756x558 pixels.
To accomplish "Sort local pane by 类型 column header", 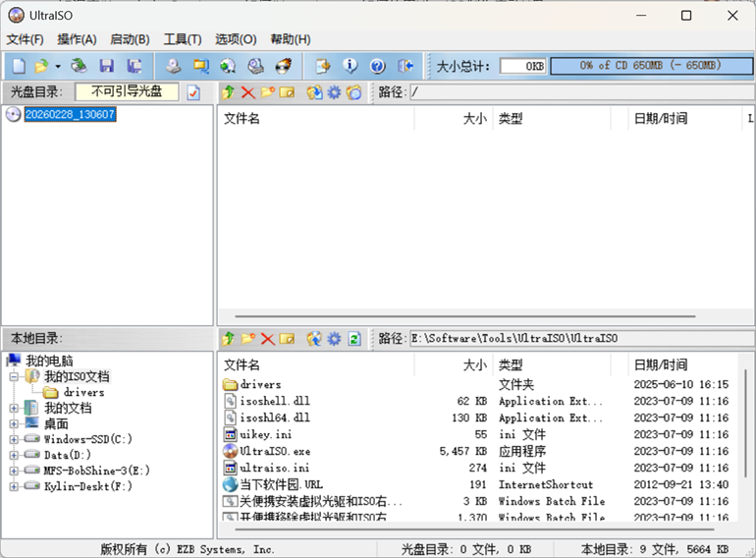I will click(552, 365).
